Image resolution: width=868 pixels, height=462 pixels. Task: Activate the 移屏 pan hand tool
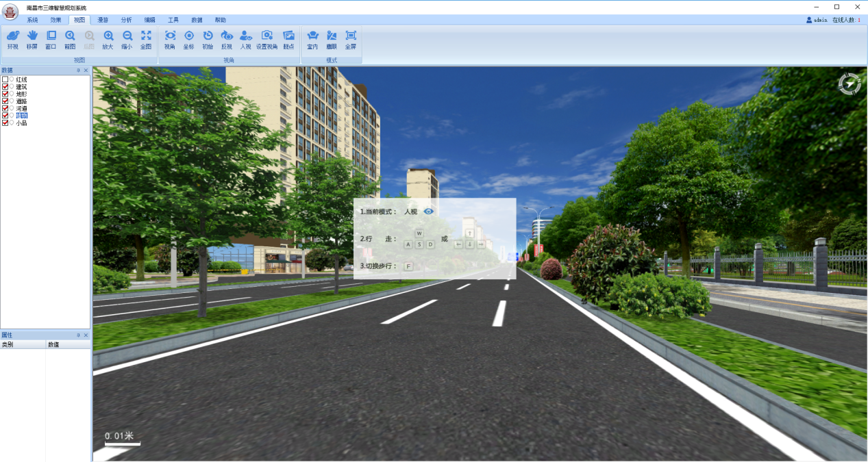[32, 39]
